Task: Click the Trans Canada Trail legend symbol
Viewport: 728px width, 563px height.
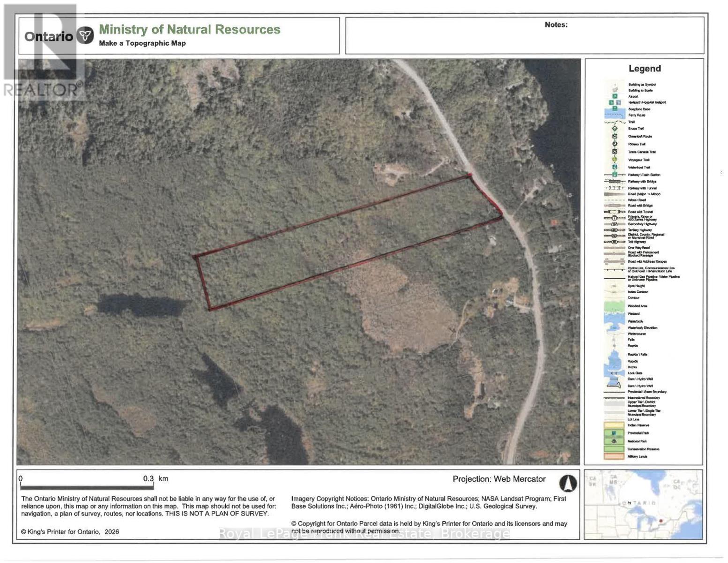Action: tap(615, 152)
